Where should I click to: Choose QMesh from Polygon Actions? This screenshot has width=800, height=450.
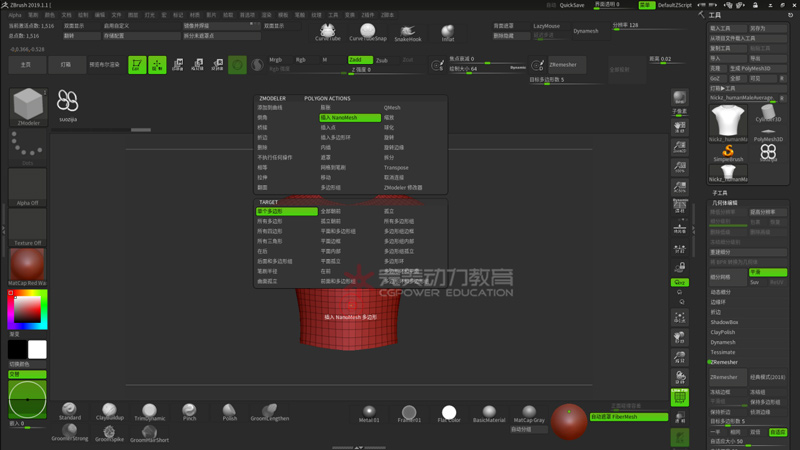click(x=392, y=108)
